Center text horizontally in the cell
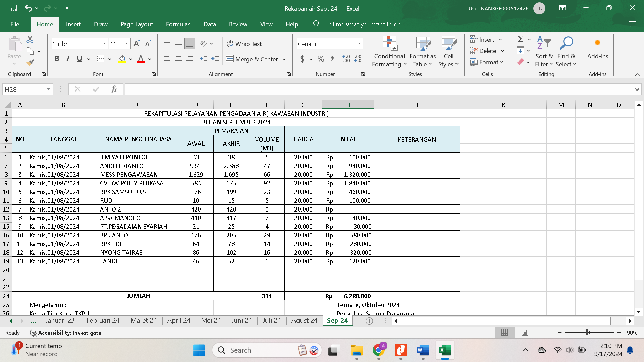The width and height of the screenshot is (644, 362). [x=178, y=59]
